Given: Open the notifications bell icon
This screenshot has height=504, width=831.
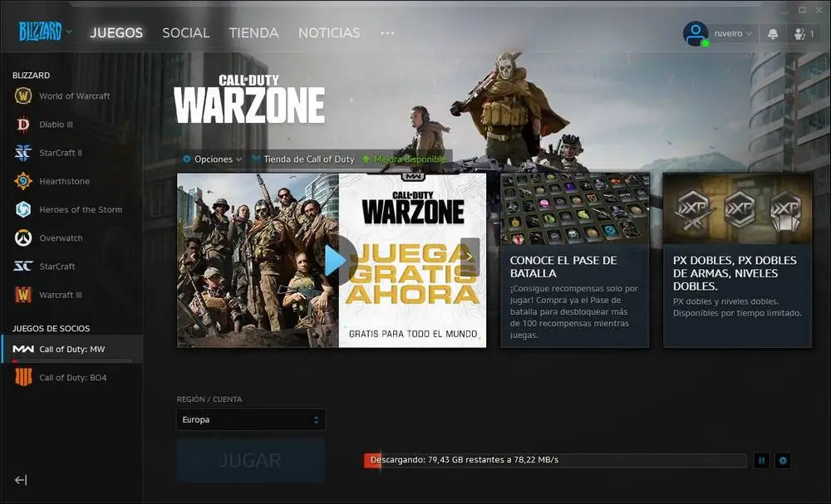Looking at the screenshot, I should [x=773, y=34].
